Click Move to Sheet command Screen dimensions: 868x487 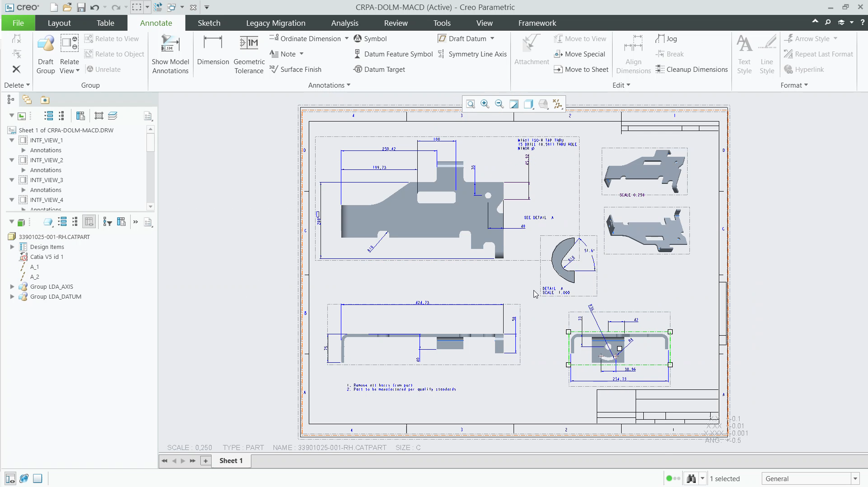[x=581, y=69]
